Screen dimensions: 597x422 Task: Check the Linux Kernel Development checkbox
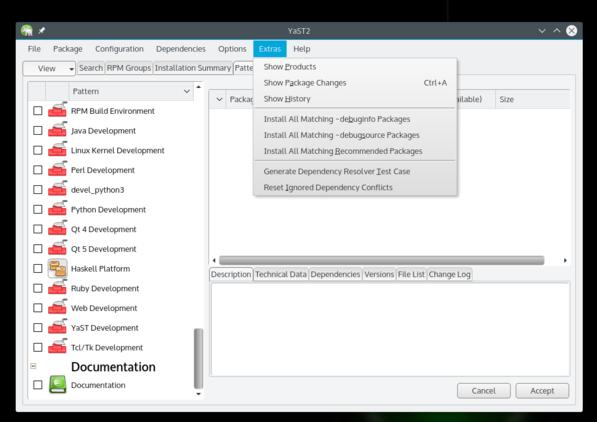point(38,150)
